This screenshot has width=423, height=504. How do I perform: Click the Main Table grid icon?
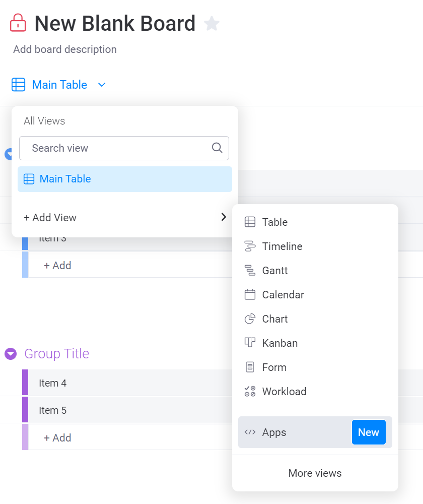coord(18,85)
